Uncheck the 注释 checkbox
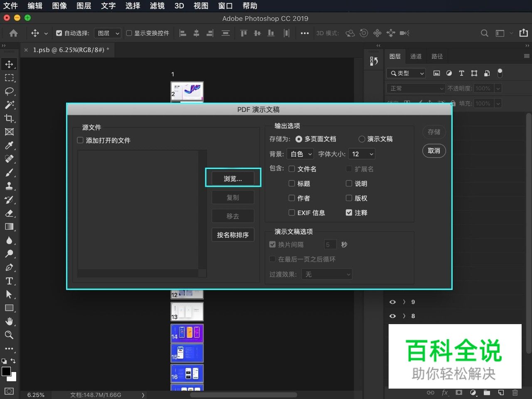This screenshot has height=399, width=532. [x=349, y=213]
